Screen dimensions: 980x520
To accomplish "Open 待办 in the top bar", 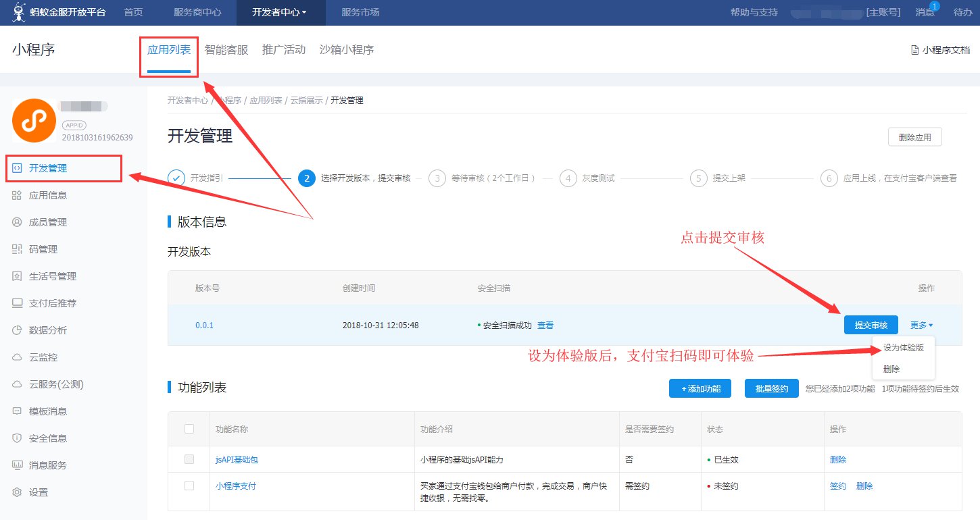I will tap(962, 12).
